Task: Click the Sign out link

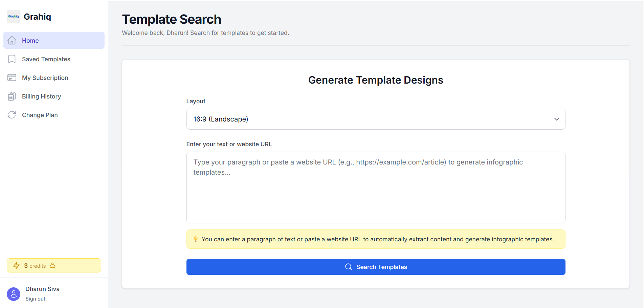Action: coord(35,299)
